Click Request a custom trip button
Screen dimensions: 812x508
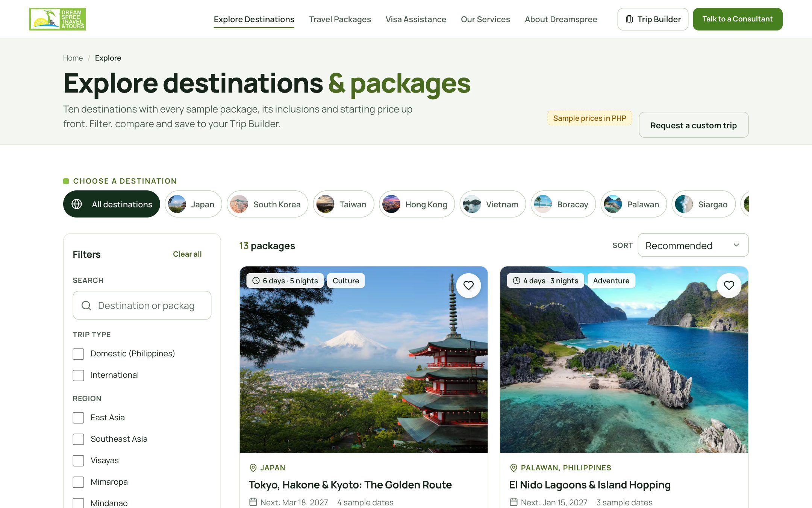[694, 125]
